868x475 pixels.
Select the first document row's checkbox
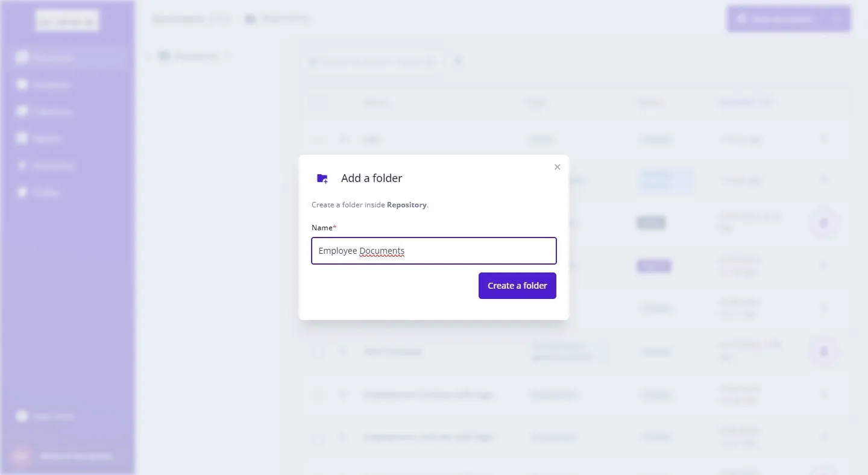click(318, 140)
